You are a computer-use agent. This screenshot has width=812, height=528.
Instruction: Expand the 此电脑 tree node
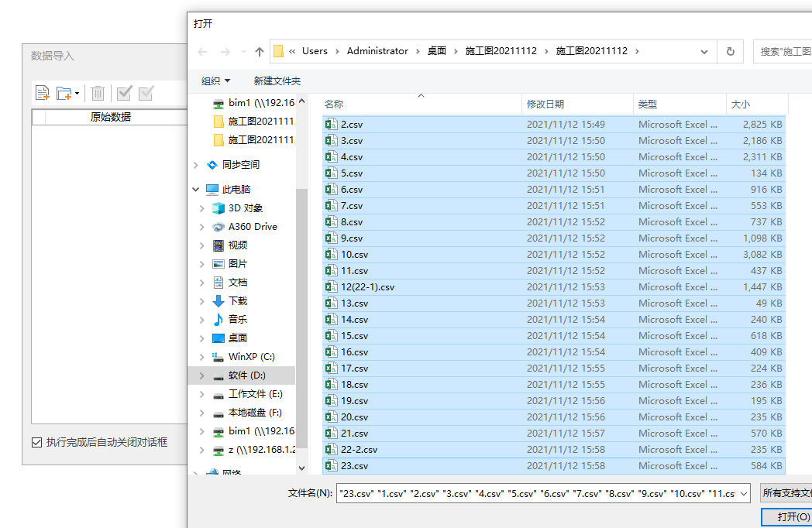click(x=196, y=189)
